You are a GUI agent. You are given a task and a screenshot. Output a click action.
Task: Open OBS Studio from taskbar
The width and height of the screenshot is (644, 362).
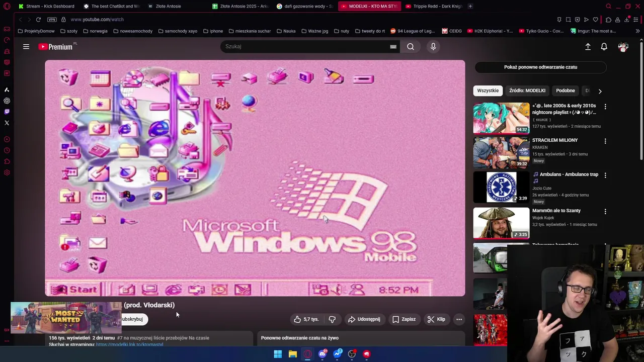coord(352,354)
